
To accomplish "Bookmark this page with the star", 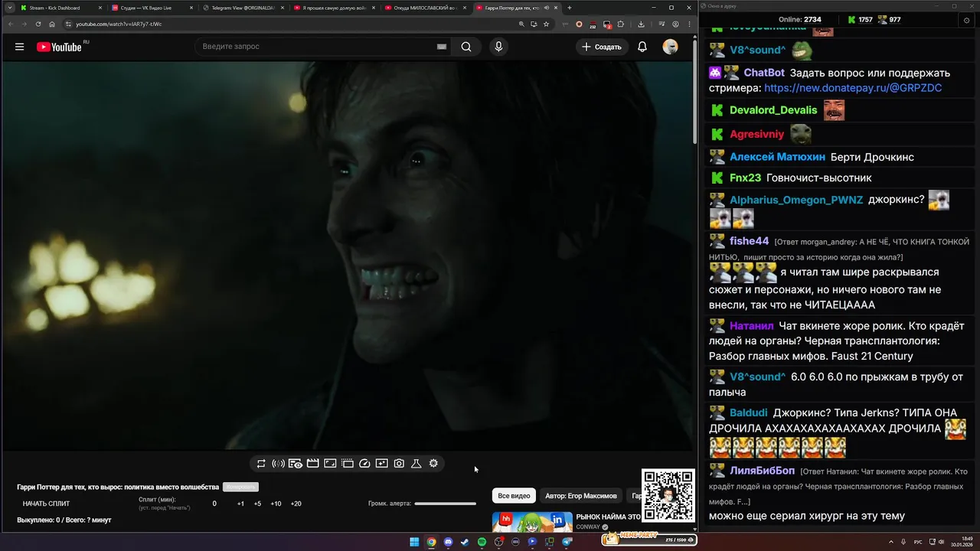I will pyautogui.click(x=546, y=24).
